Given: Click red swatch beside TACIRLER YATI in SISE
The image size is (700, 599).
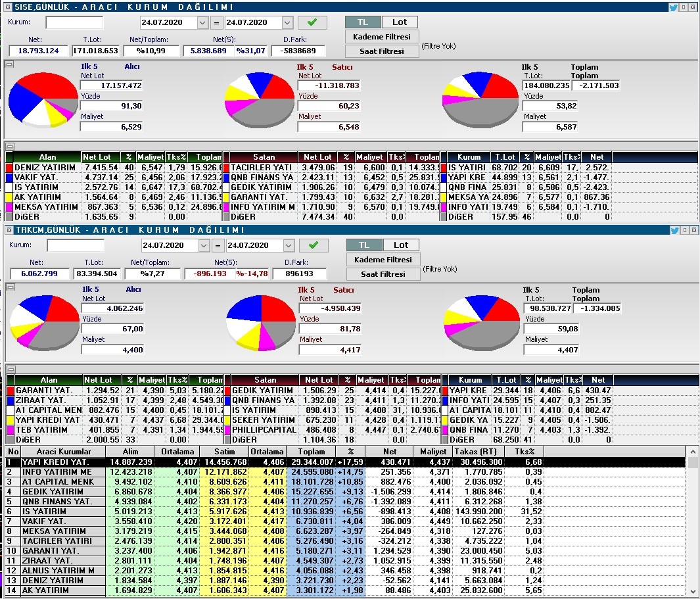Looking at the screenshot, I should point(226,168).
